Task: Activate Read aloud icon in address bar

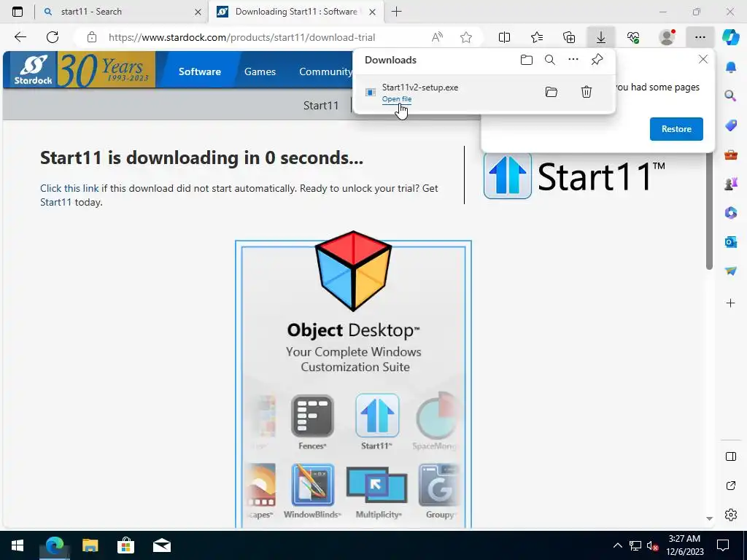Action: coord(437,37)
